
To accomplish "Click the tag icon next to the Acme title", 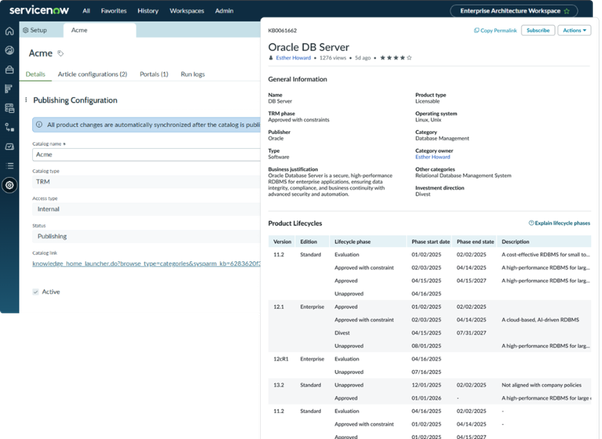I will point(60,53).
